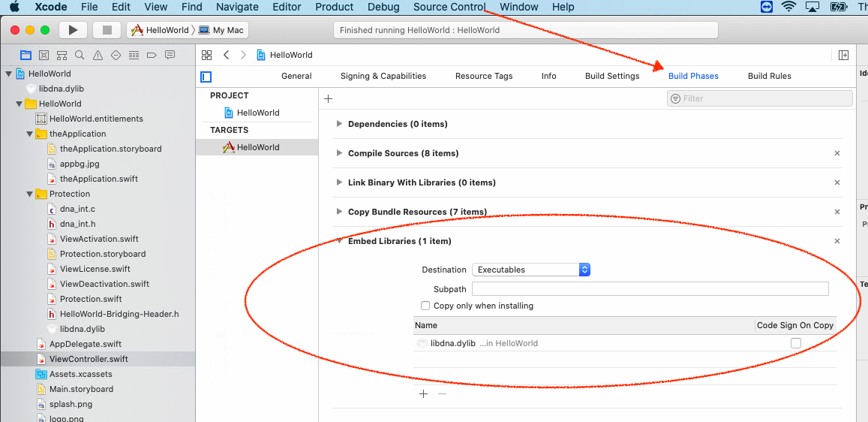Viewport: 868px width, 422px height.
Task: Open the Product menu
Action: [x=335, y=8]
